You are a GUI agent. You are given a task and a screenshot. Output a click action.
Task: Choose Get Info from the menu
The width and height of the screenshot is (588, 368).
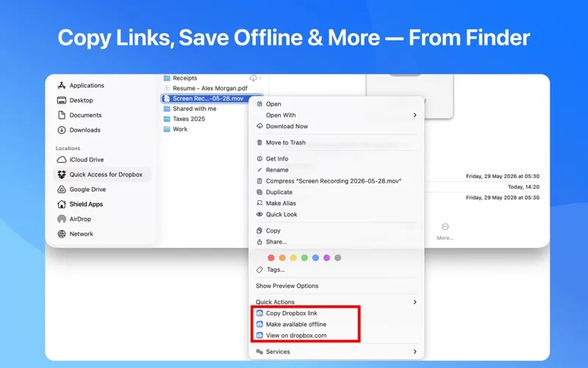(x=337, y=159)
